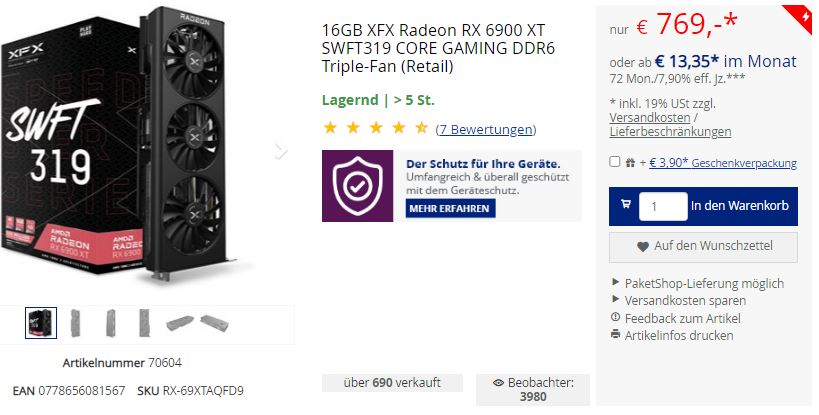Open Lieferbeschränkungen link
This screenshot has height=415, width=819.
pyautogui.click(x=670, y=132)
